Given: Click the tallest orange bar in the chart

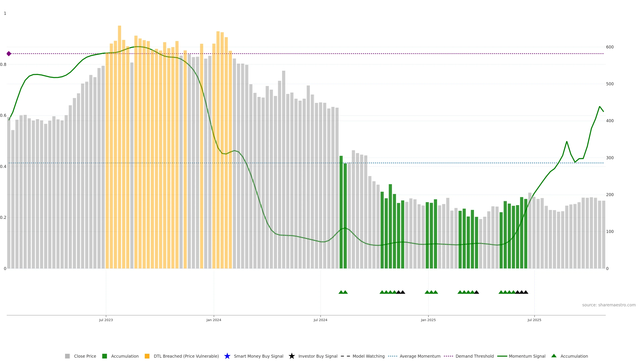Looking at the screenshot, I should [x=120, y=125].
